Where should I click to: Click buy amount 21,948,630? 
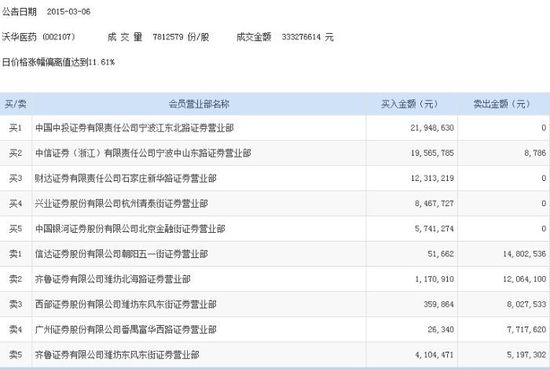point(432,128)
